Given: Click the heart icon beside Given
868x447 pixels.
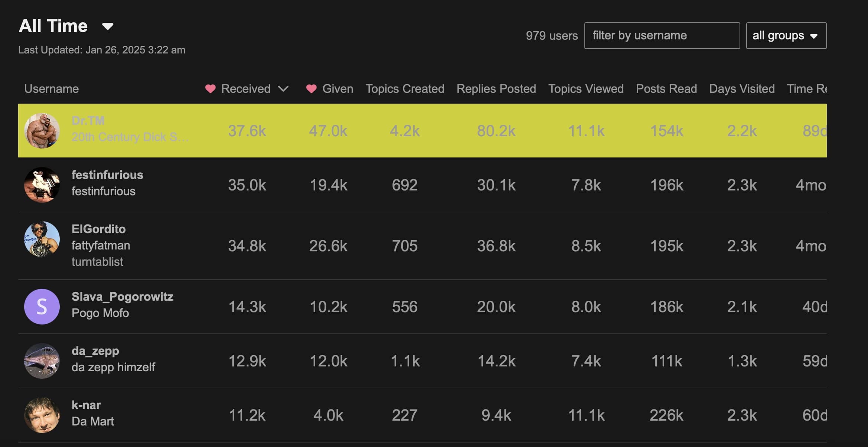Looking at the screenshot, I should coord(311,89).
